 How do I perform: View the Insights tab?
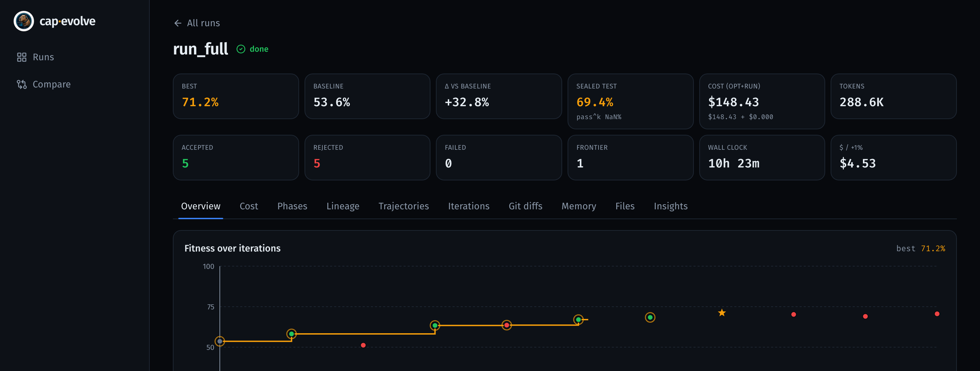click(x=670, y=206)
